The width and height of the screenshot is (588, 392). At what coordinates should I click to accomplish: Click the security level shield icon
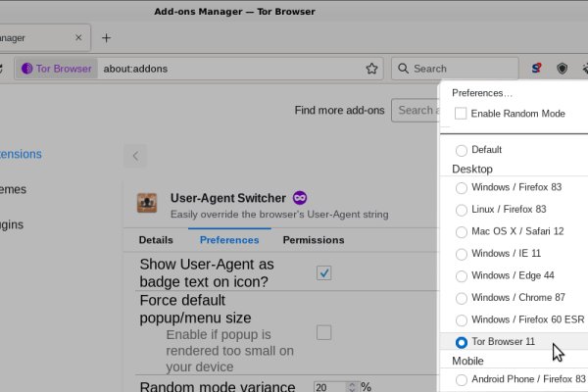pos(563,69)
